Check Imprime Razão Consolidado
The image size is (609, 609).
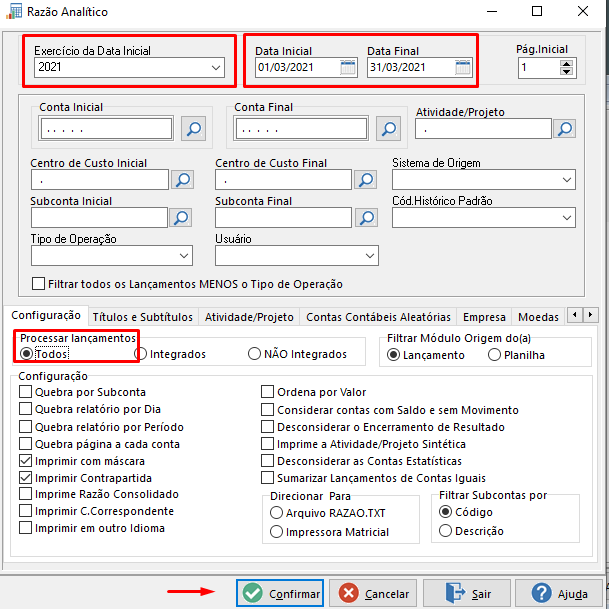pos(26,494)
